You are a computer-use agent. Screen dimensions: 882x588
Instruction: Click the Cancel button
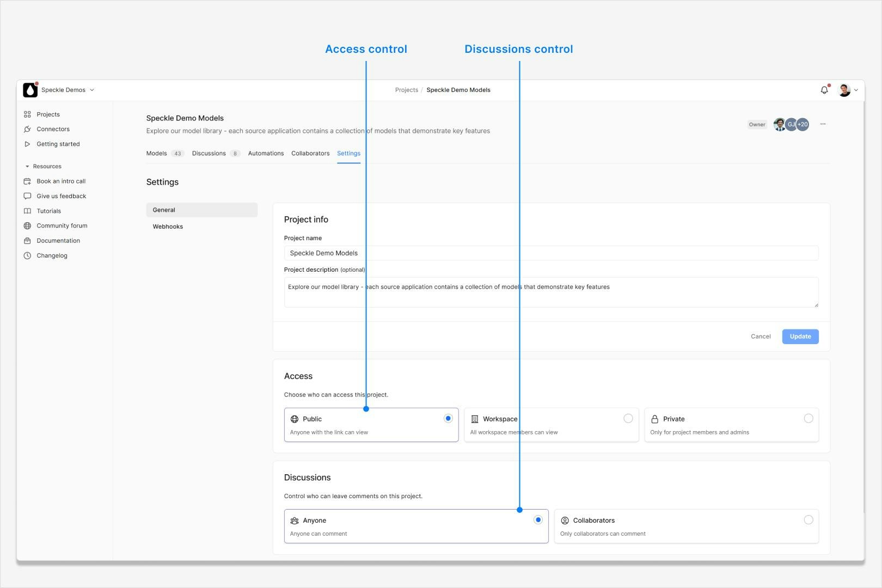point(761,336)
